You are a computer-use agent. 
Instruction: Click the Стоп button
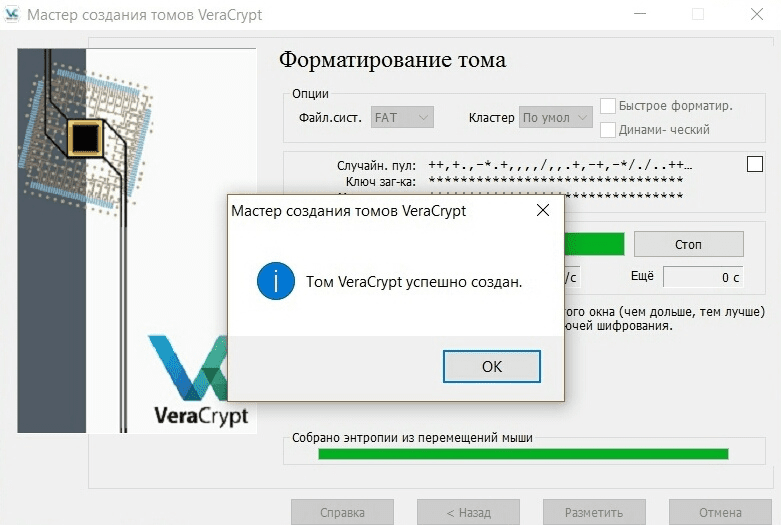pos(688,244)
